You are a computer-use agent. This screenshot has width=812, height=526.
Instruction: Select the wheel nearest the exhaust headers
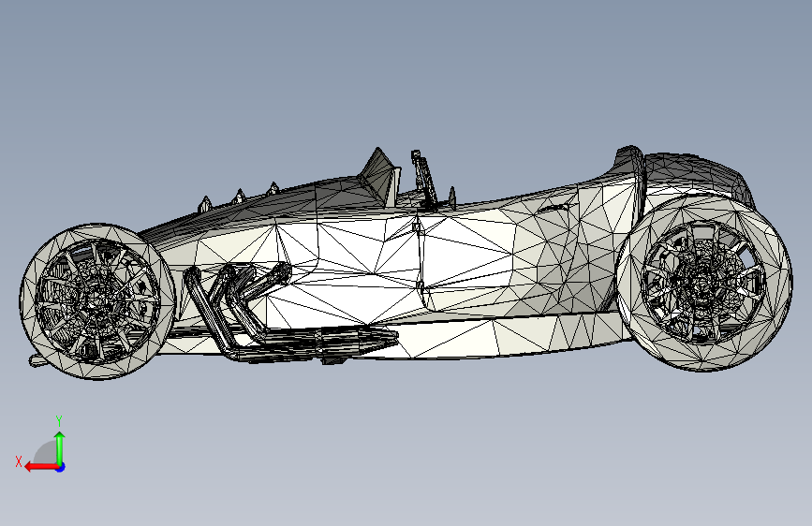tap(98, 301)
